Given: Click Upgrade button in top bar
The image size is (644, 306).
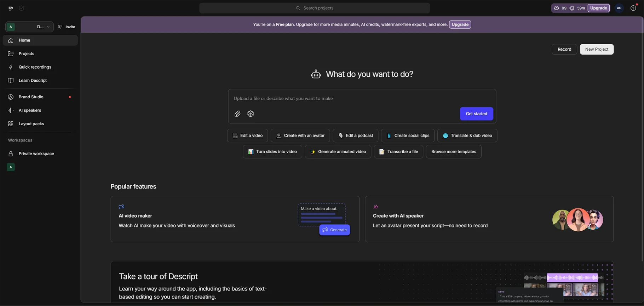Looking at the screenshot, I should (599, 8).
